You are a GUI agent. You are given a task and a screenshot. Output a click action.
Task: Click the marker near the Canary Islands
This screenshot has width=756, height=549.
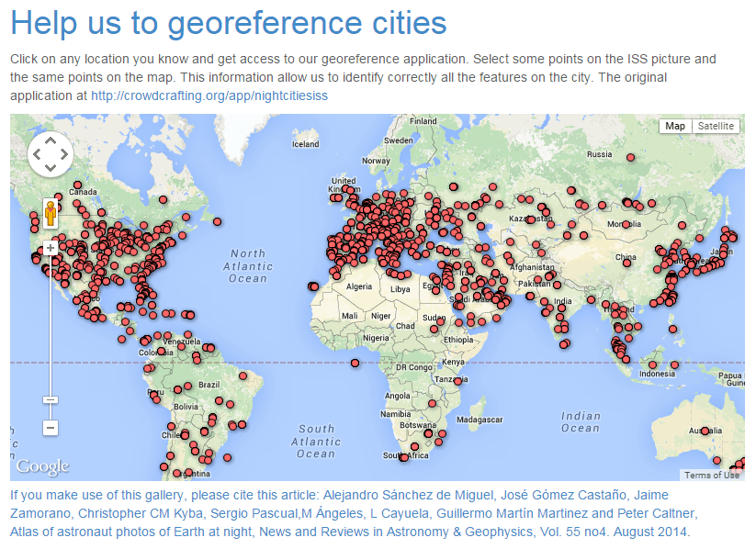(x=313, y=286)
